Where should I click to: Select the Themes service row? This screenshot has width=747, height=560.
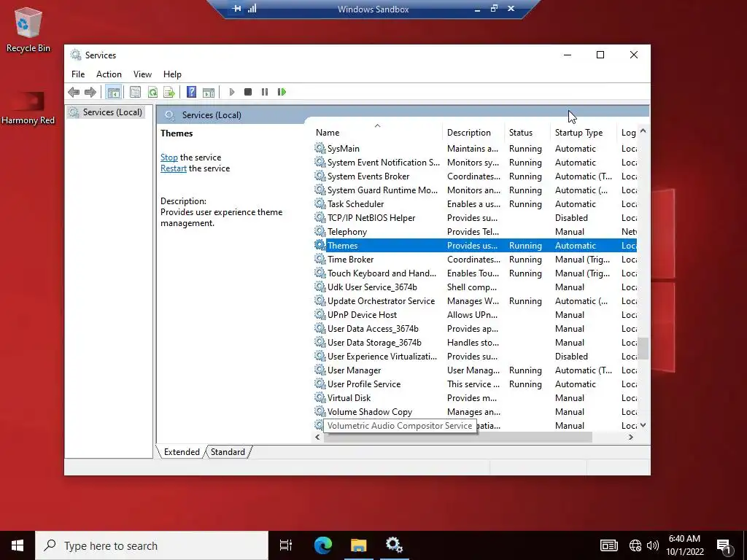coord(475,246)
